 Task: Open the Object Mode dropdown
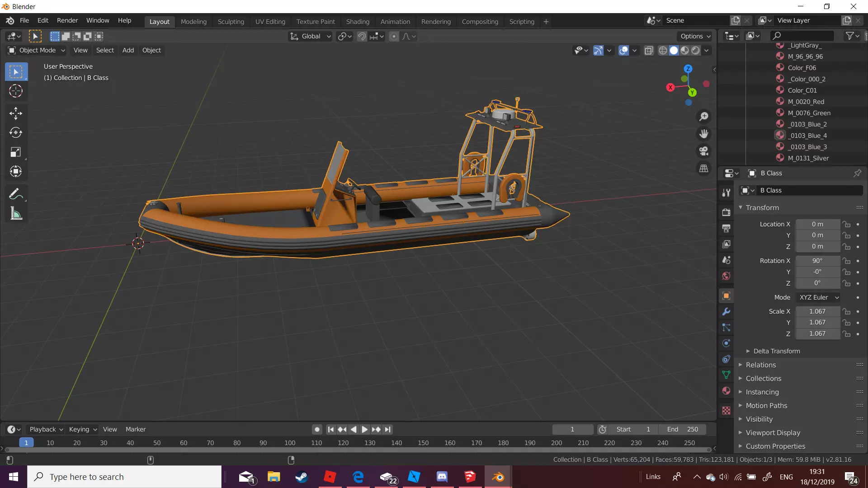(37, 50)
